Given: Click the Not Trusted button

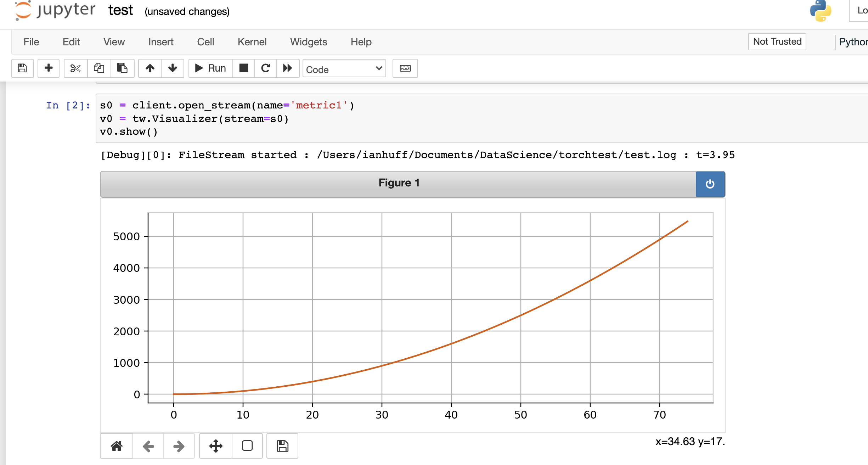Looking at the screenshot, I should [777, 41].
